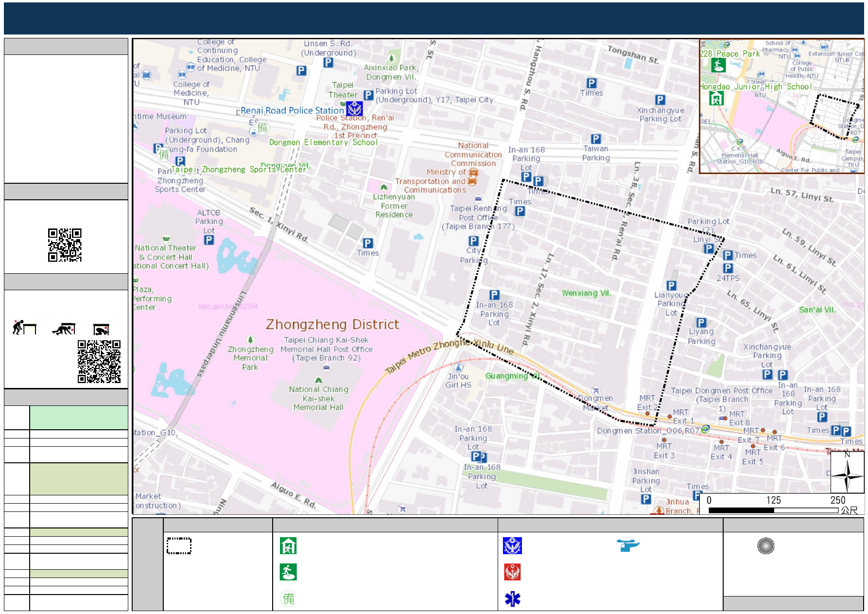
Task: Click the circled 備 symbol in the legend
Action: point(288,598)
